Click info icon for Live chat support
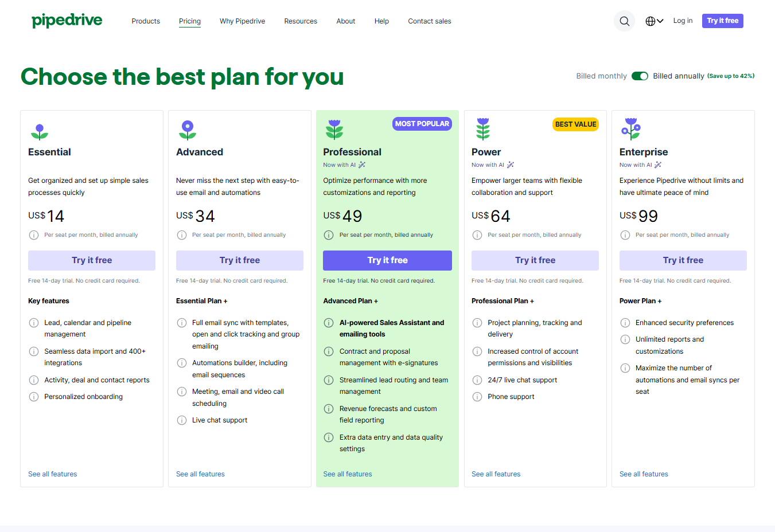 pyautogui.click(x=182, y=420)
